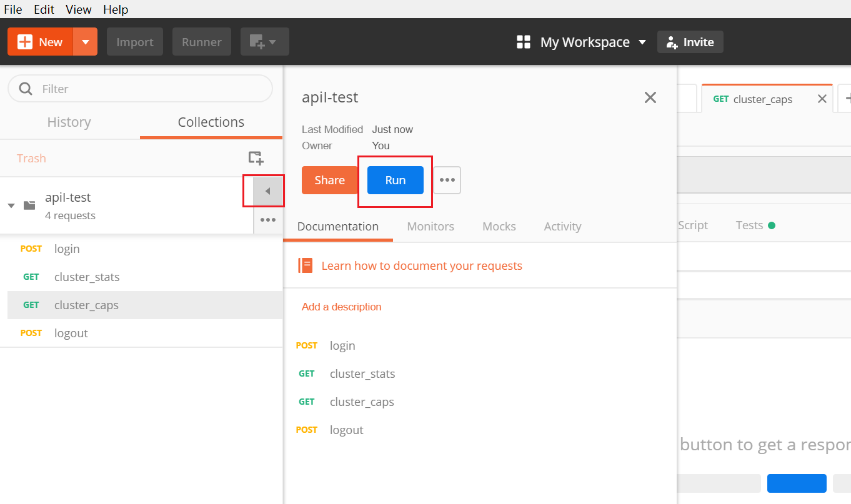Switch to the History tab
Image resolution: width=851 pixels, height=504 pixels.
click(x=69, y=122)
